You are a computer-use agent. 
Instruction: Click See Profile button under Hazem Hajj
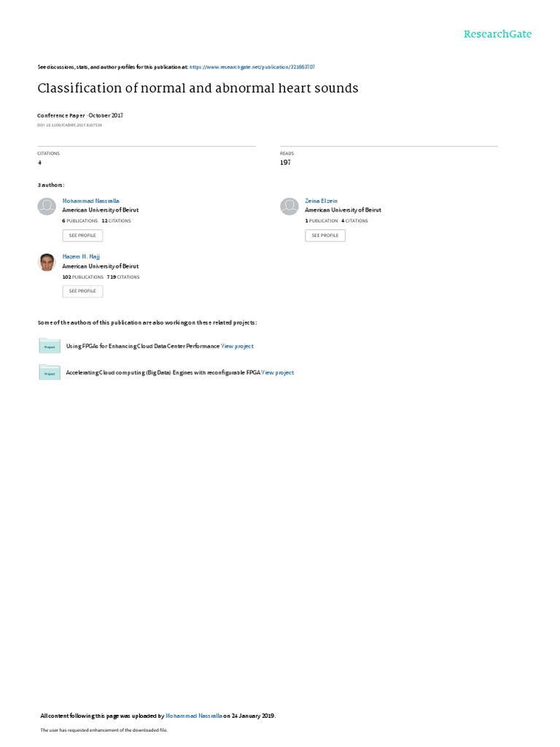tap(82, 291)
